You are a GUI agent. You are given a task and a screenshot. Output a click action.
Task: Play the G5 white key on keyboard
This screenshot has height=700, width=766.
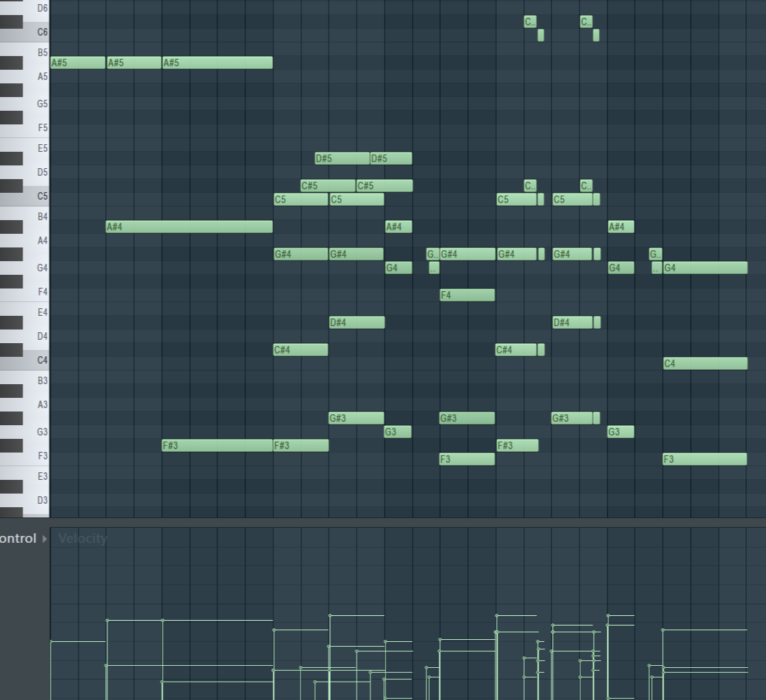coord(36,104)
